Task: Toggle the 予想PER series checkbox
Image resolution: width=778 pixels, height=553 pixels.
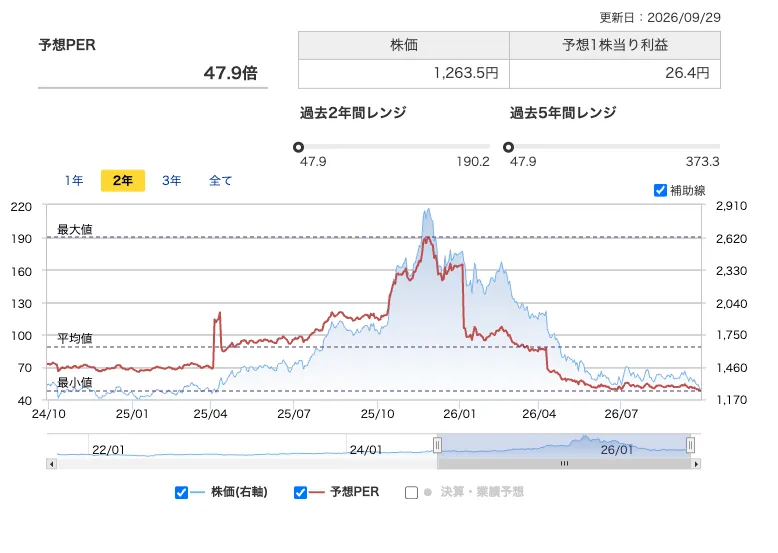Action: point(300,492)
